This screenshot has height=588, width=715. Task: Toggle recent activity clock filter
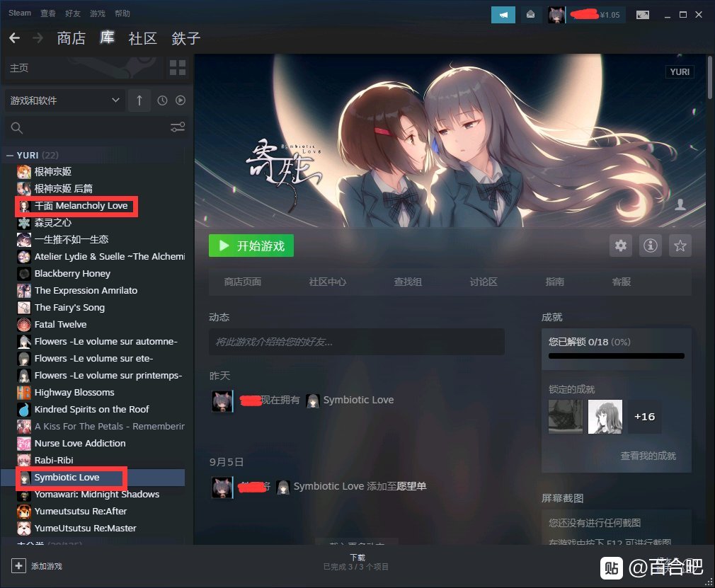pos(162,100)
